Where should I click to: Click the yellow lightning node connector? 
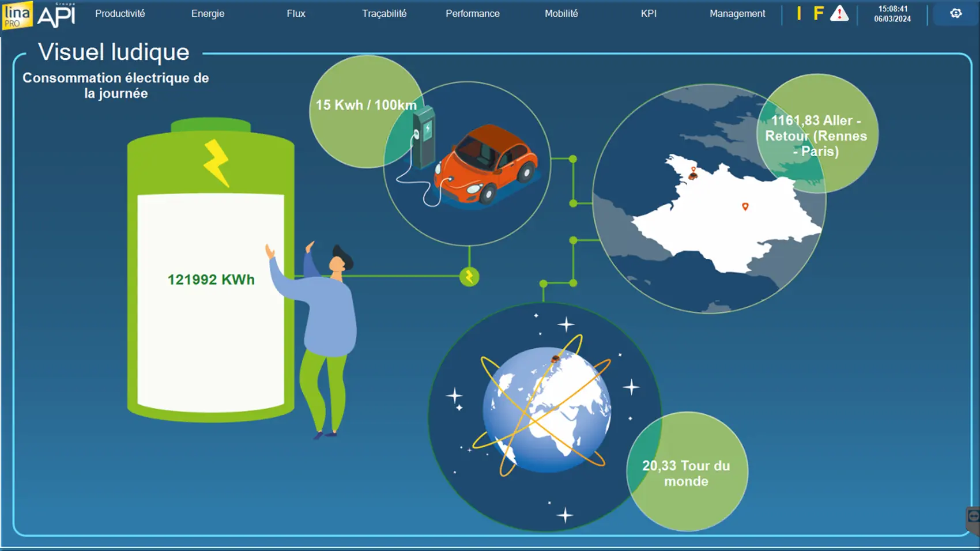coord(469,277)
